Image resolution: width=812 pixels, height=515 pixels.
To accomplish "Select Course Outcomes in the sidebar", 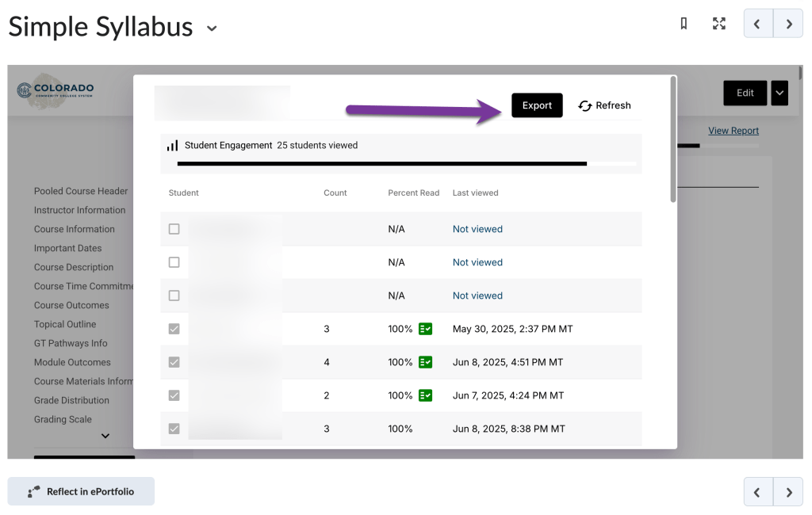I will click(x=70, y=305).
